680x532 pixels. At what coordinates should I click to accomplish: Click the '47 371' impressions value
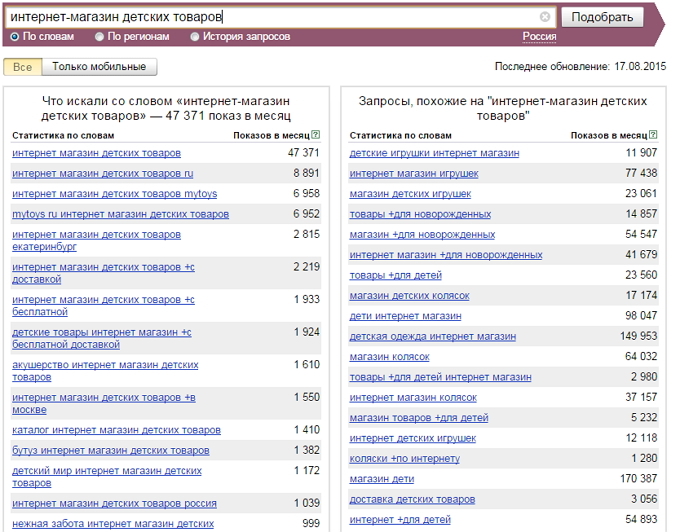[x=304, y=153]
